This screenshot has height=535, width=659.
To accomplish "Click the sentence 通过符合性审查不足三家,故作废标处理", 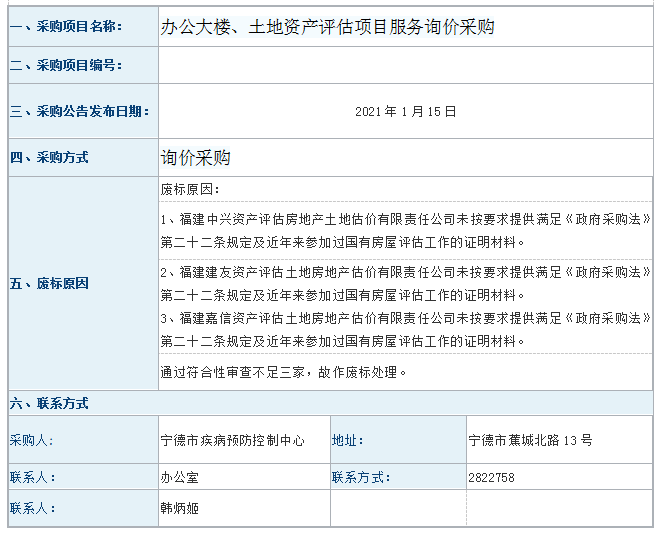I will [x=283, y=372].
